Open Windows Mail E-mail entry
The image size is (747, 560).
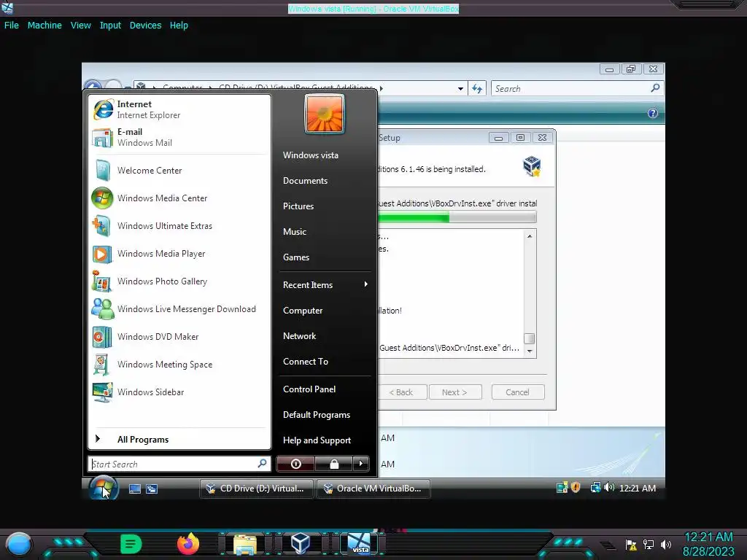(179, 137)
